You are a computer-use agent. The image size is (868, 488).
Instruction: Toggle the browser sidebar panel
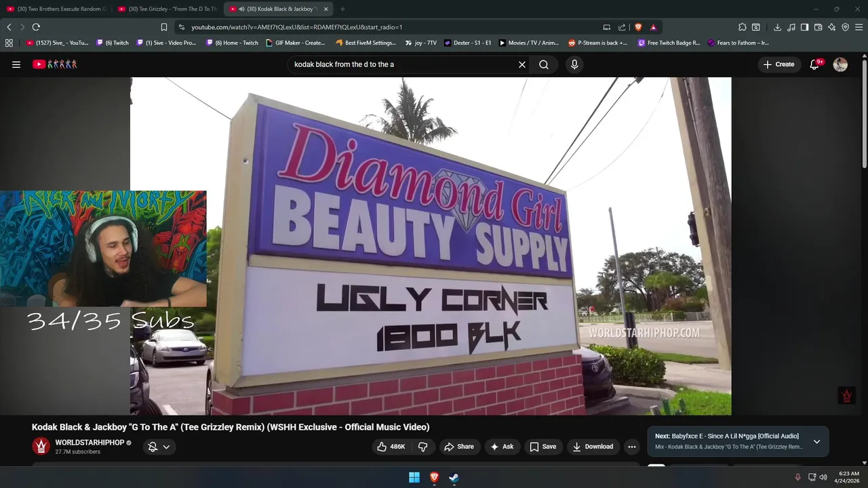(x=804, y=27)
